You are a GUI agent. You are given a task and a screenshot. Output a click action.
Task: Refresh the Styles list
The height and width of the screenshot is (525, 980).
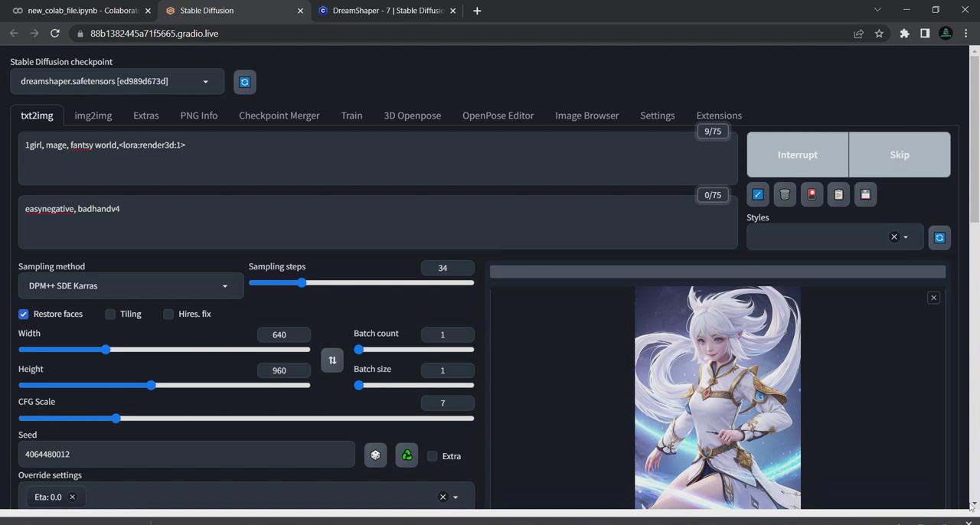[939, 237]
